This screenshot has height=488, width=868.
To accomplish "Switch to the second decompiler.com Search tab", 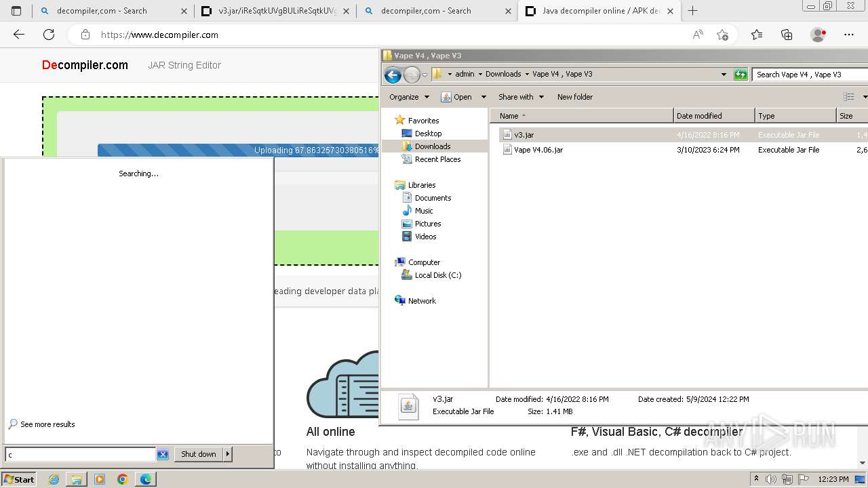I will tap(438, 11).
